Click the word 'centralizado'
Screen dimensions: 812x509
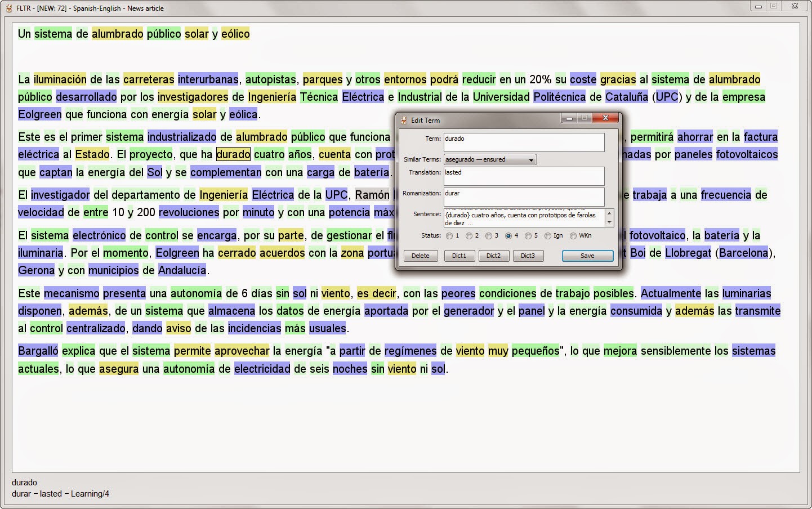96,328
